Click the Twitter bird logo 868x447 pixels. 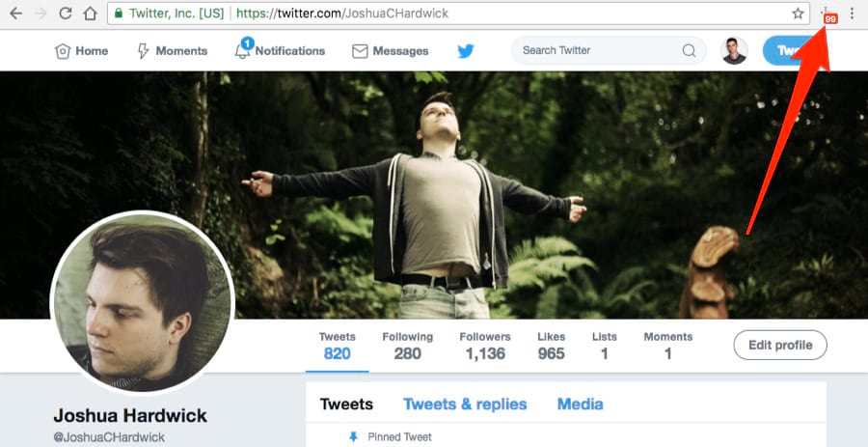(466, 50)
